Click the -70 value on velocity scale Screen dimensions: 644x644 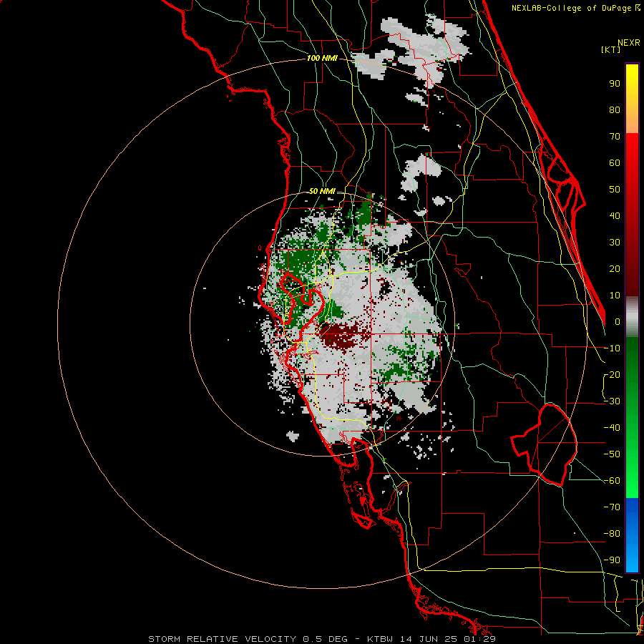tap(612, 507)
